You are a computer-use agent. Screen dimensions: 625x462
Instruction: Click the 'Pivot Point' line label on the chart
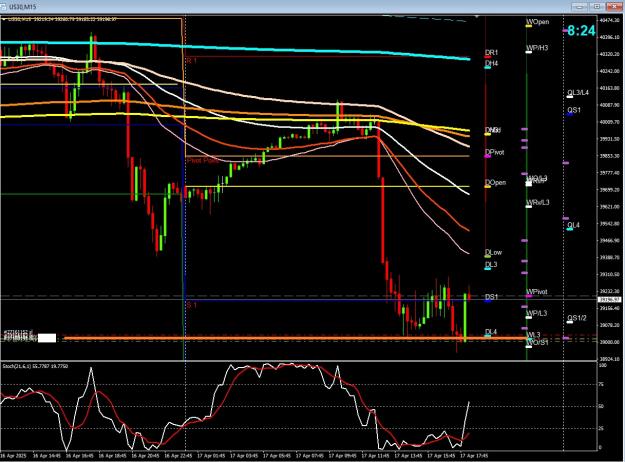[x=203, y=160]
